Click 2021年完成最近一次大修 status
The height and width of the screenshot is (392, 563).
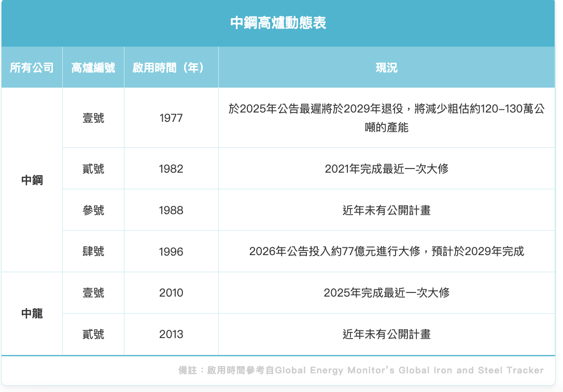tap(387, 169)
